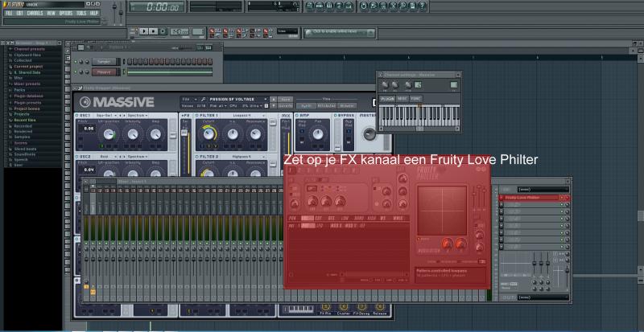Image resolution: width=644 pixels, height=332 pixels.
Task: Click the MASSIVE logo icon
Action: 85,102
